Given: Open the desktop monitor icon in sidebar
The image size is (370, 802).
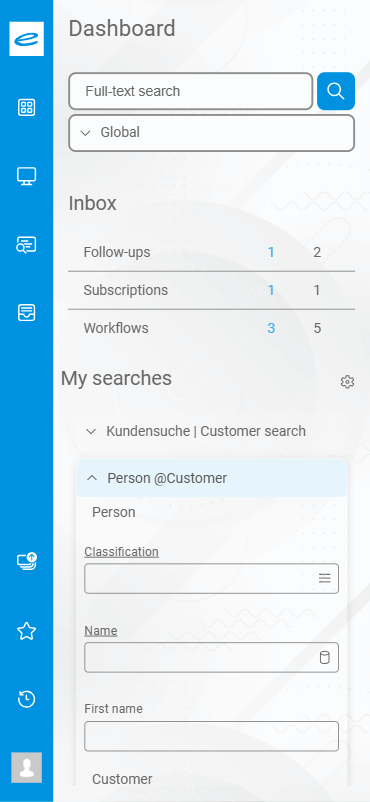Looking at the screenshot, I should click(27, 176).
